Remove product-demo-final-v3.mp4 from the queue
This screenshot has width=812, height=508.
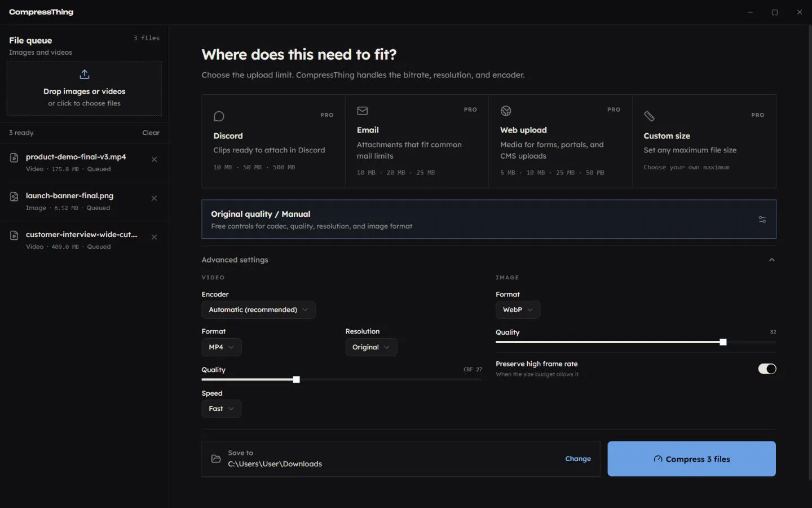coord(154,160)
